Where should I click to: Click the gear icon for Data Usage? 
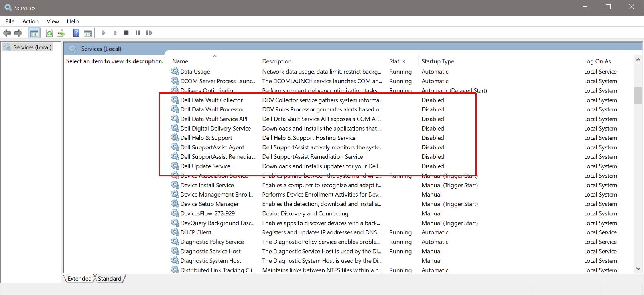coord(175,72)
